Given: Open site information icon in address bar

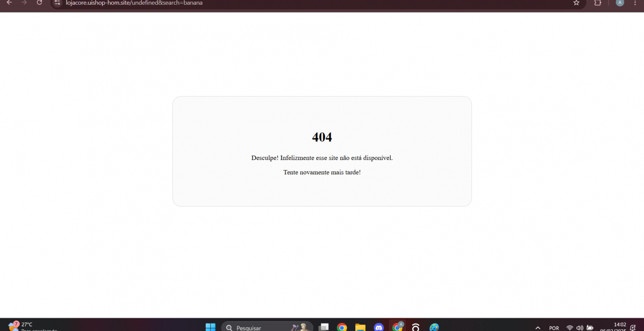Looking at the screenshot, I should click(x=57, y=3).
